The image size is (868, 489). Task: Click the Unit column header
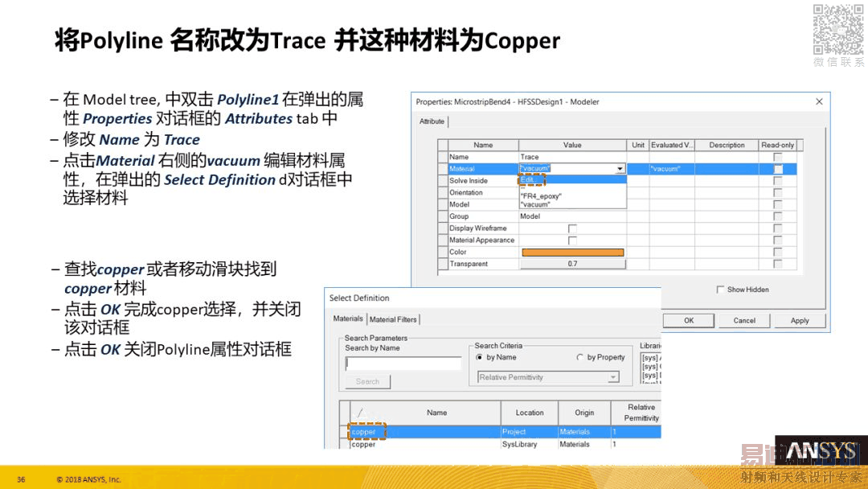637,145
